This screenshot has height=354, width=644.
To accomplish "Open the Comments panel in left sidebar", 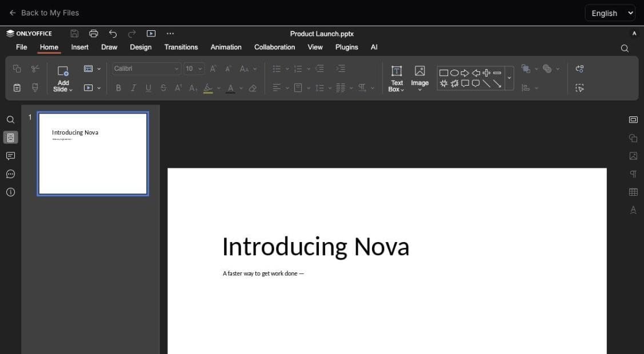I will [x=11, y=156].
